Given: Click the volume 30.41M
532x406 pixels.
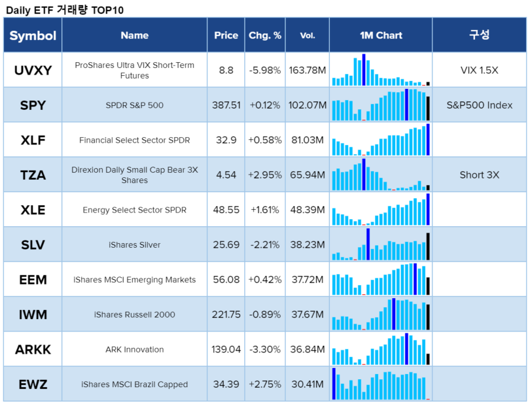Looking at the screenshot, I should coord(308,384).
